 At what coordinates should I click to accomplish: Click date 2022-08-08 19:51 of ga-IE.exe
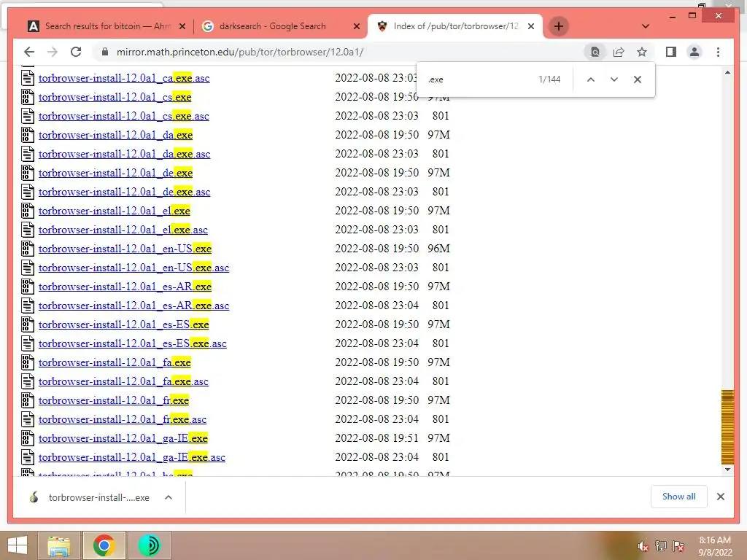tap(377, 438)
